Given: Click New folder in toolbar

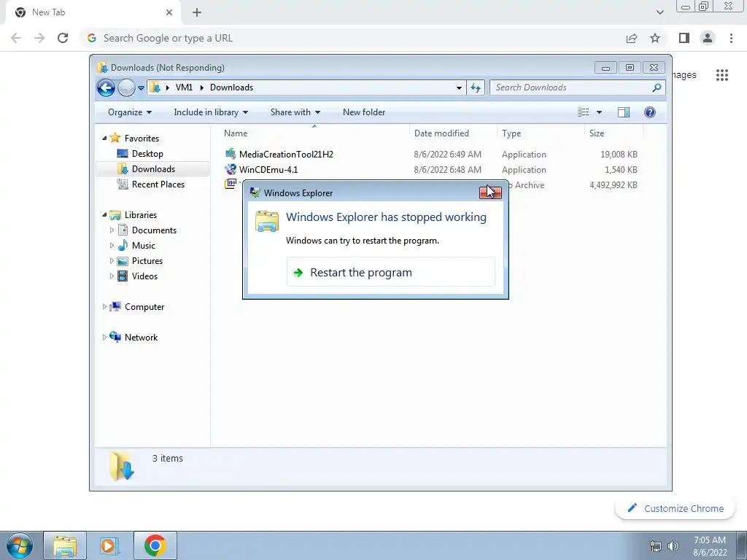Looking at the screenshot, I should point(364,112).
